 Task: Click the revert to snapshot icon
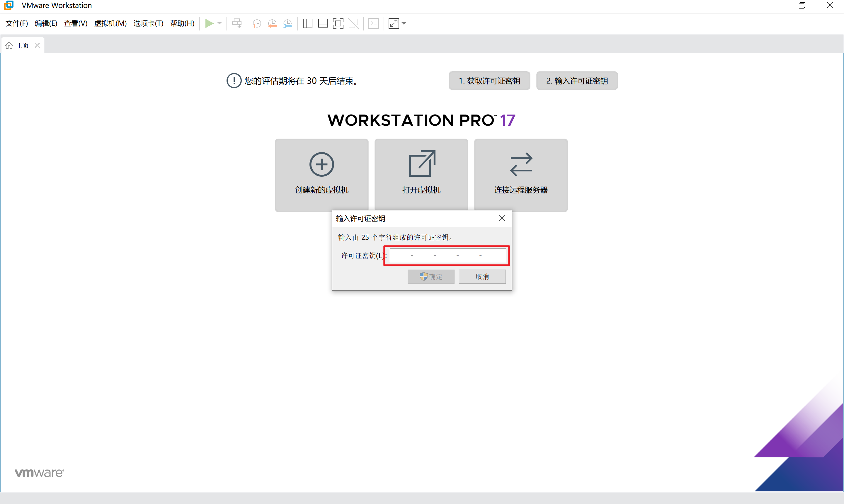click(272, 23)
